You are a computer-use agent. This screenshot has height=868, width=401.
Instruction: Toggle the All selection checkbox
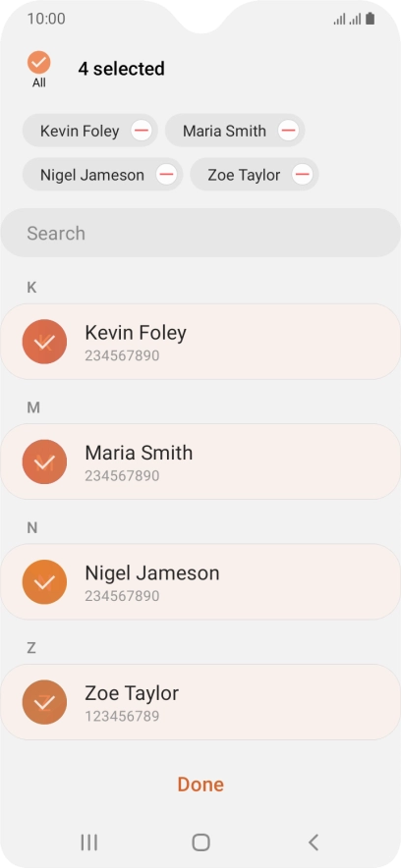click(38, 63)
